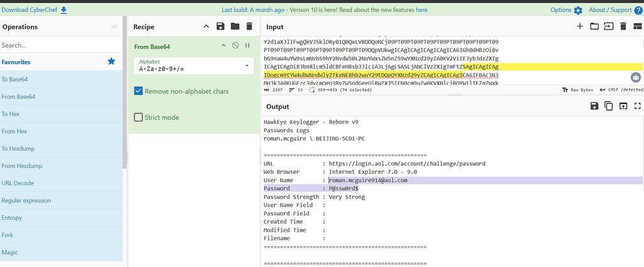
Task: Click the About / Support question mark icon
Action: pos(638,10)
